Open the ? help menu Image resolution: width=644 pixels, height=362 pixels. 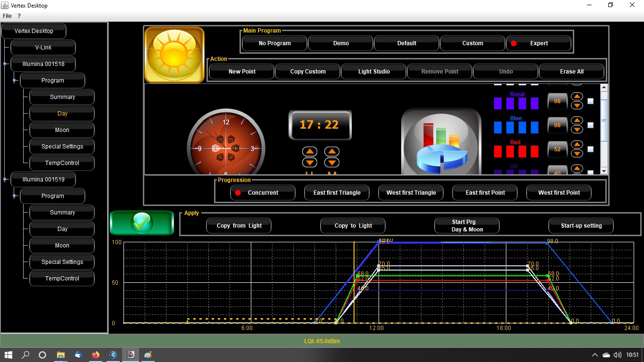point(19,16)
